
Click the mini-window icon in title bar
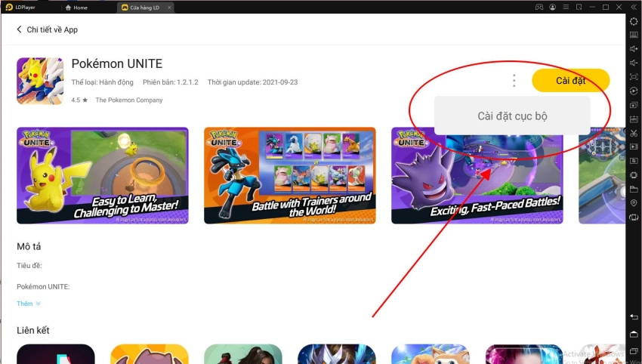(x=579, y=8)
